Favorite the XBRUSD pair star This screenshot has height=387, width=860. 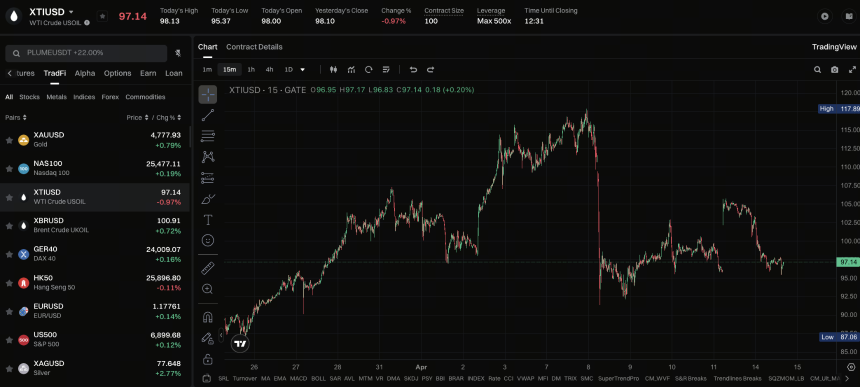point(9,226)
